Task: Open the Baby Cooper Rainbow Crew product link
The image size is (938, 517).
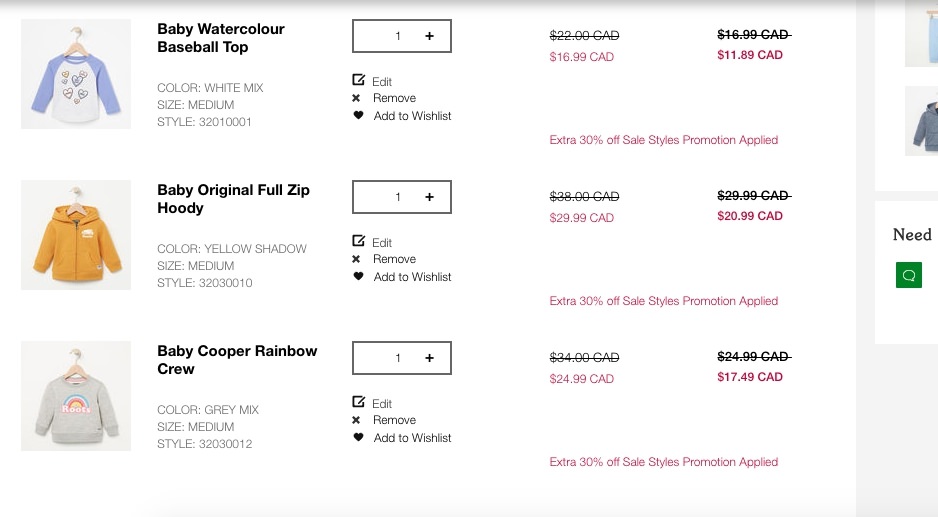Action: tap(237, 360)
